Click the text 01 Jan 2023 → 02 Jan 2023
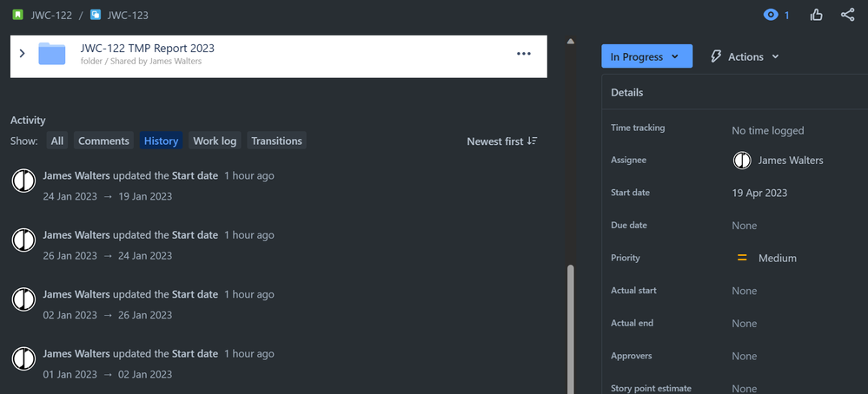 108,374
